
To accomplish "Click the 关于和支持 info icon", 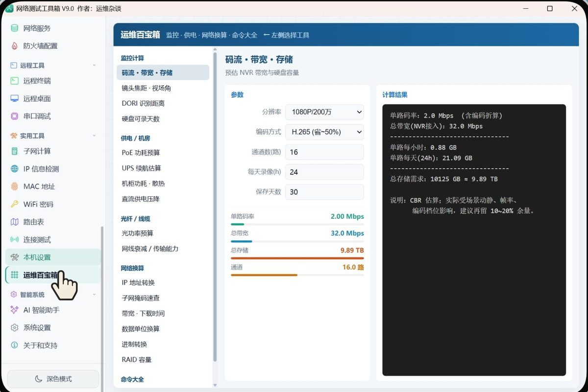I will pyautogui.click(x=15, y=345).
